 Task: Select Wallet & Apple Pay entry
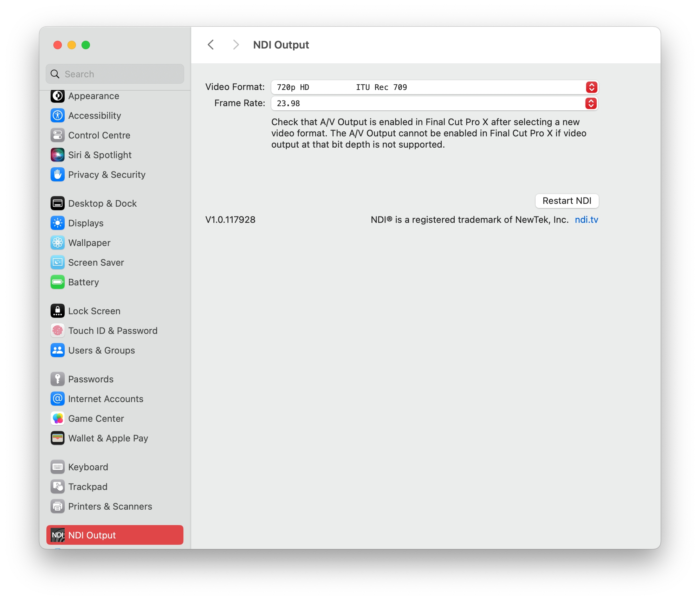coord(108,438)
